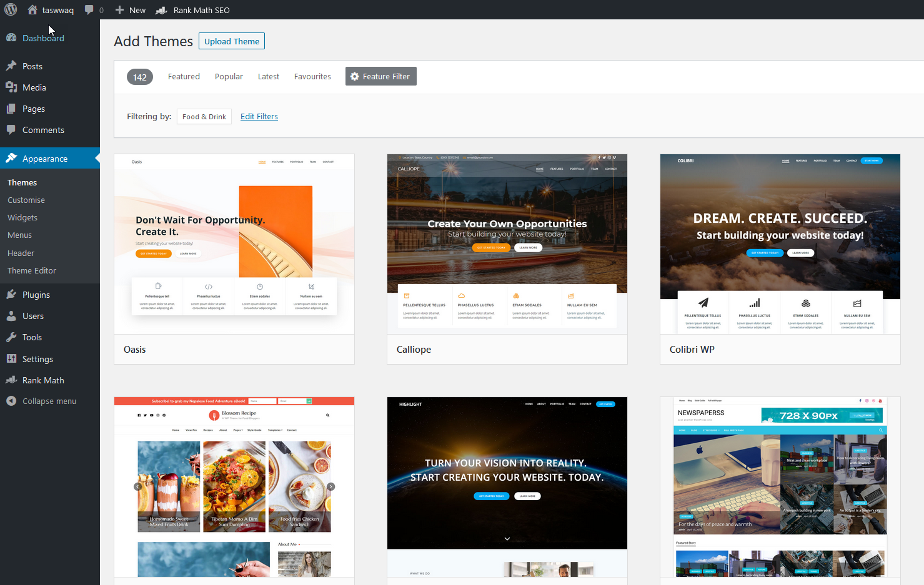This screenshot has width=924, height=585.
Task: Click the Users person icon
Action: pyautogui.click(x=11, y=316)
